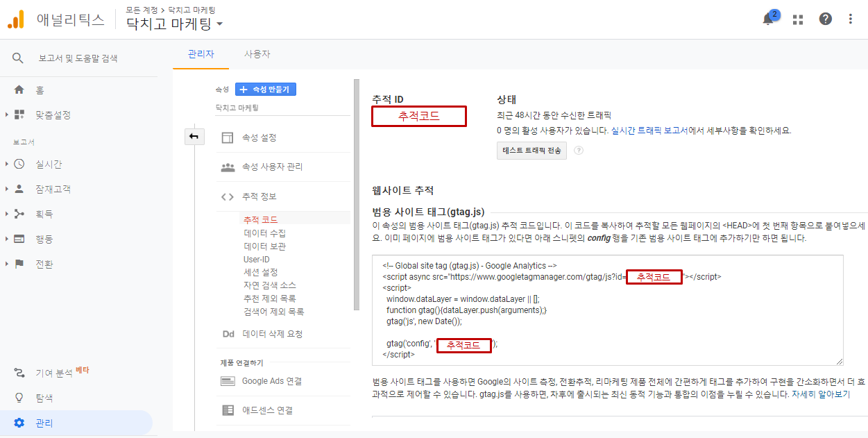Screen dimensions: 868x438
Task: Click 모든 계정 breadcrumb link
Action: pyautogui.click(x=140, y=10)
